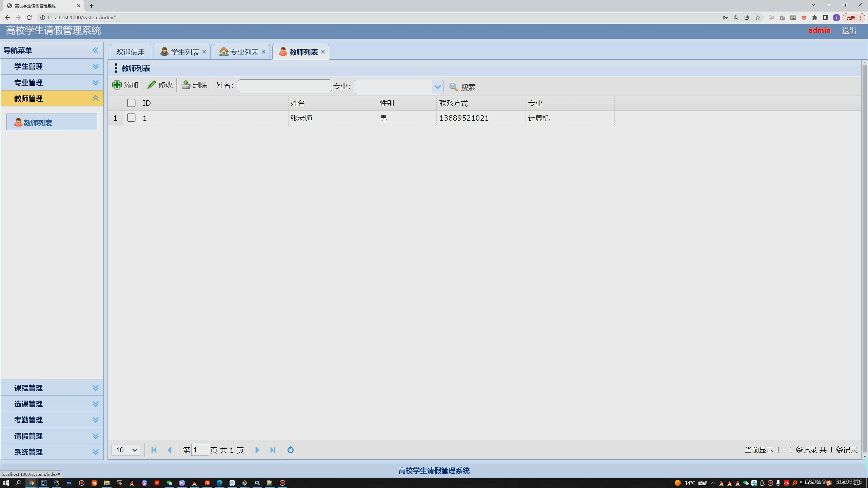Go to the next page arrow

tap(257, 450)
